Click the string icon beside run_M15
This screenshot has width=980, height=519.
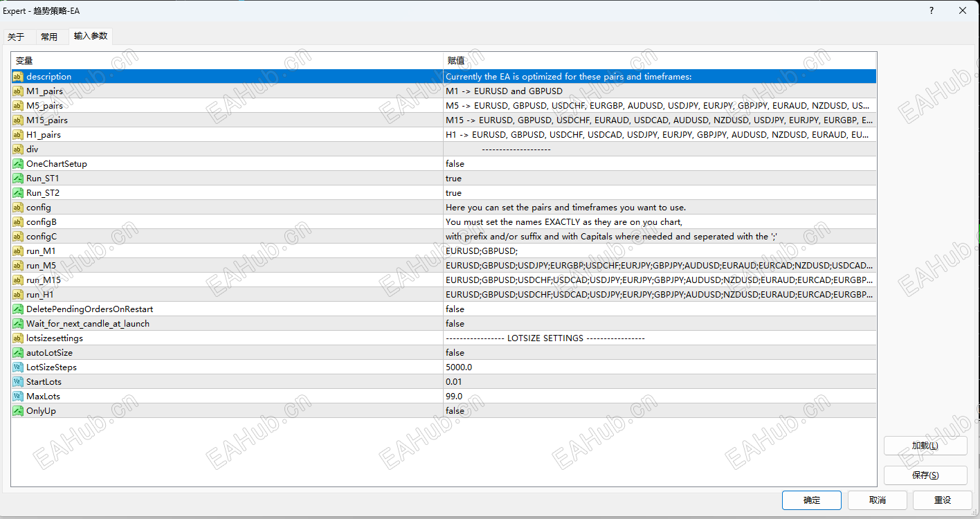pos(18,280)
